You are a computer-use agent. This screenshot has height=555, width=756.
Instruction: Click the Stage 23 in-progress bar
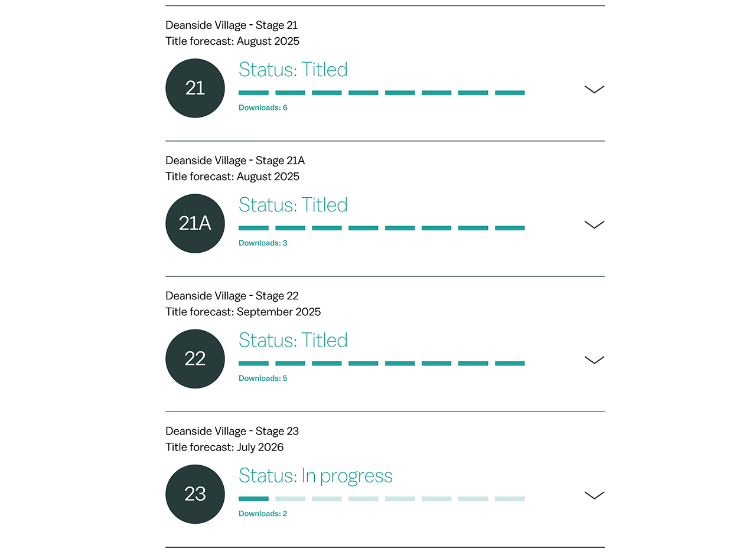pos(382,499)
